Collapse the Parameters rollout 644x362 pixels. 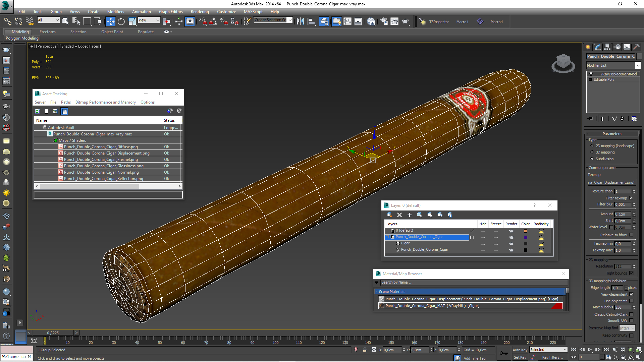(612, 134)
